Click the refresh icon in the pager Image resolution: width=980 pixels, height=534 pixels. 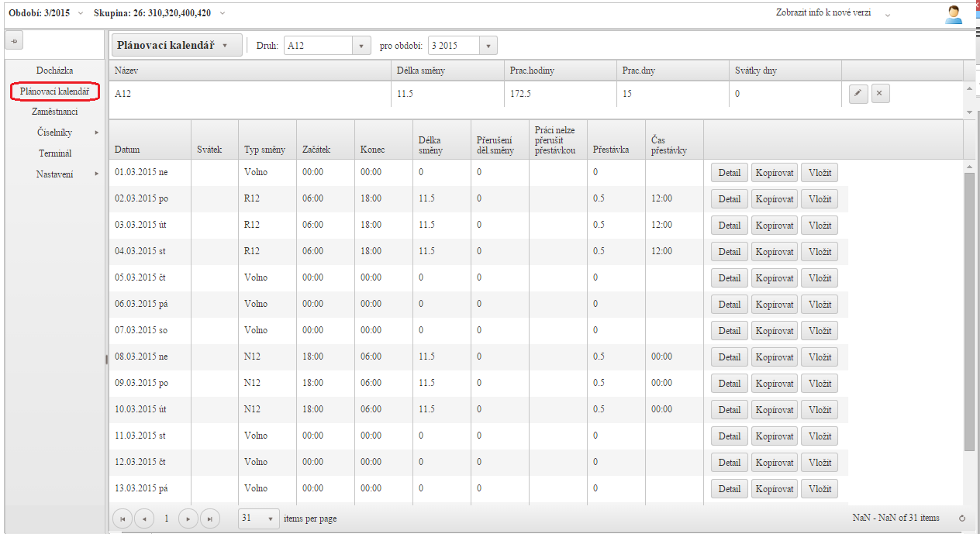point(962,518)
